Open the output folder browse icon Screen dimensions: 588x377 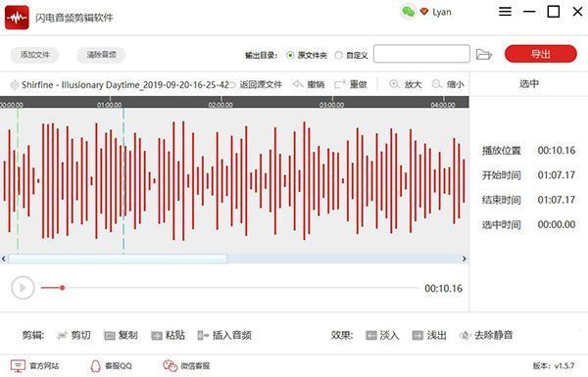[x=484, y=54]
